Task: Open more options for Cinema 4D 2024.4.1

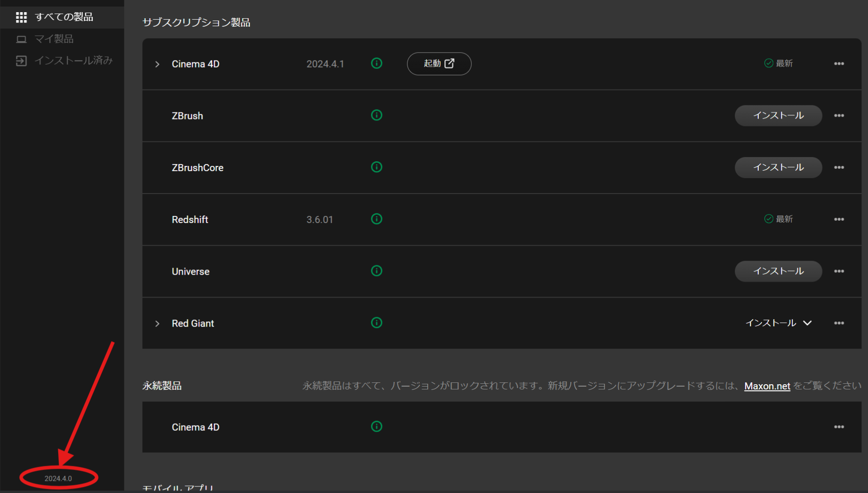Action: tap(839, 64)
